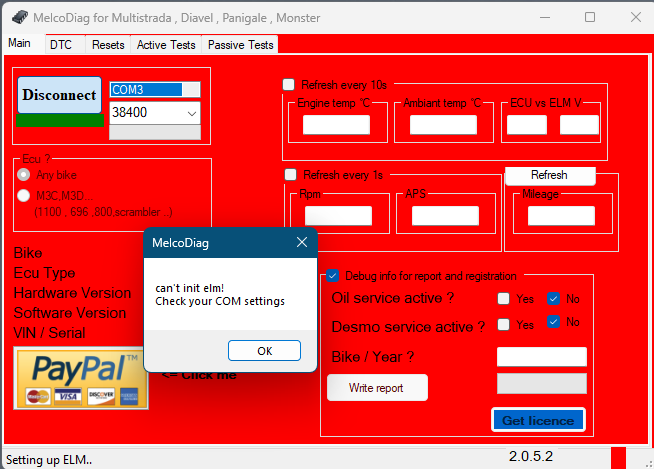Select the M3C,M3D radio option
654x469 pixels.
pos(23,195)
